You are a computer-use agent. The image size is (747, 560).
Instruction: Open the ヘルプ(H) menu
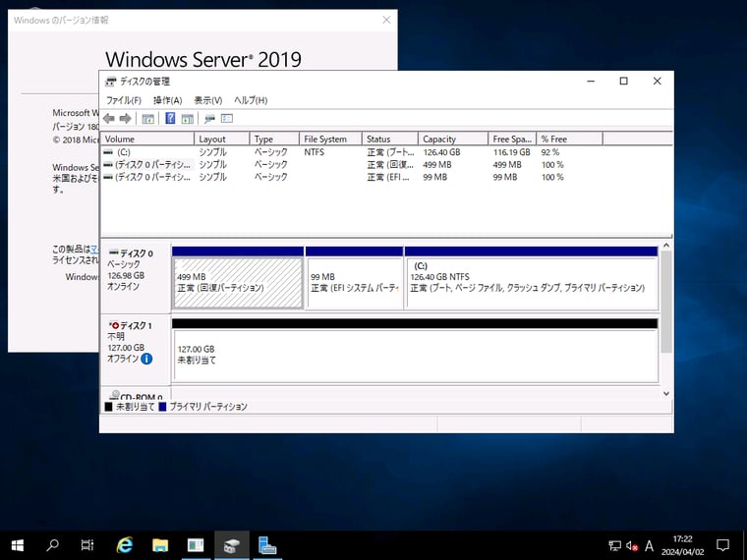point(251,100)
